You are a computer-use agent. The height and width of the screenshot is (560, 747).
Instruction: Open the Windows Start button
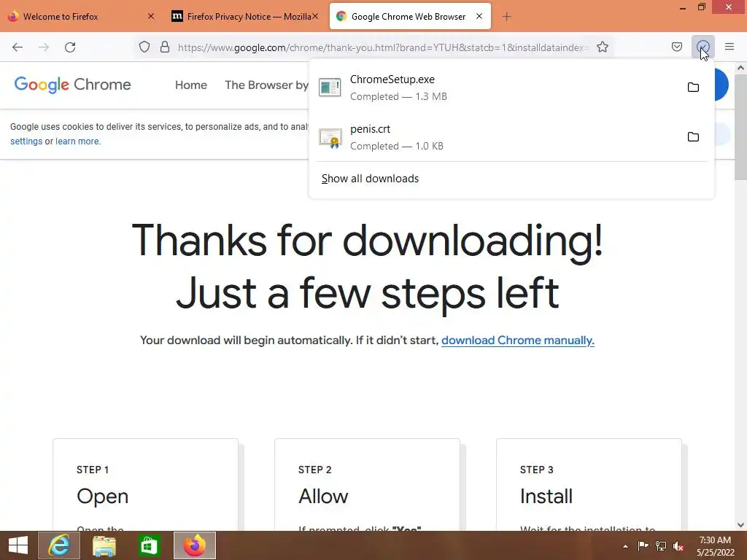click(18, 545)
